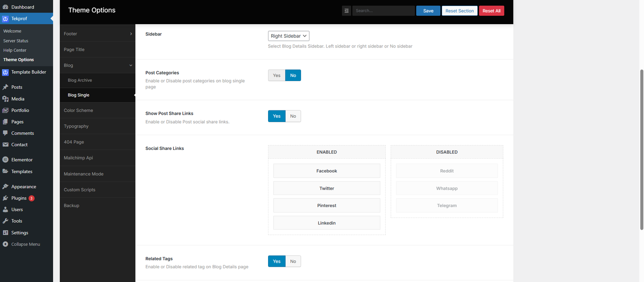Click the Contact envelope icon
Screen dimensions: 644x282
5,145
